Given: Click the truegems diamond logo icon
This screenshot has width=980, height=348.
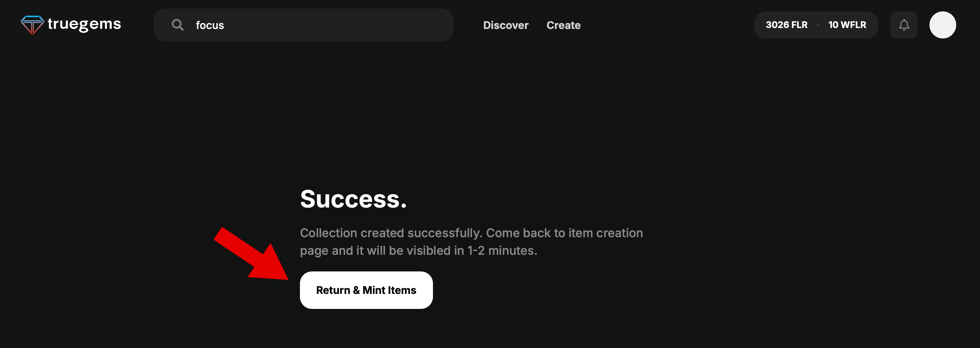Looking at the screenshot, I should [32, 25].
